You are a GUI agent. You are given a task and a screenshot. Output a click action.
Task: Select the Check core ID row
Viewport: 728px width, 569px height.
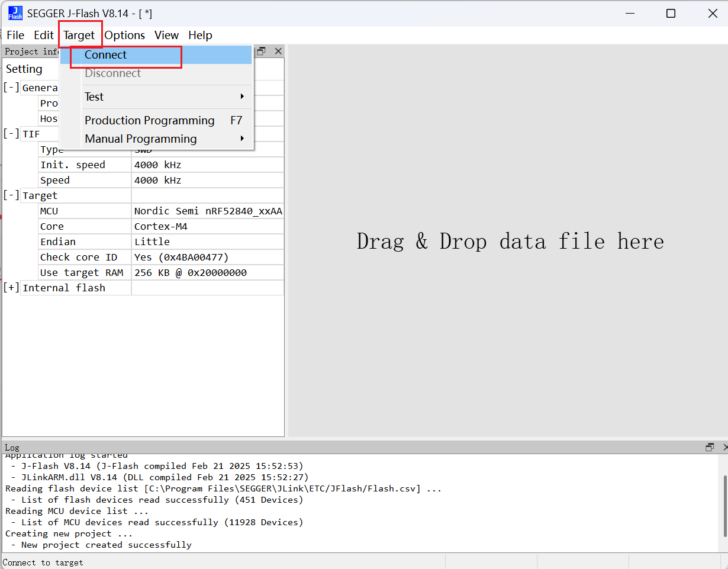[161, 257]
